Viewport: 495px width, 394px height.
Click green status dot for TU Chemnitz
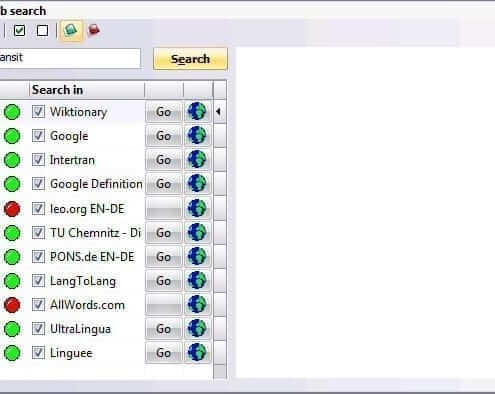point(12,233)
